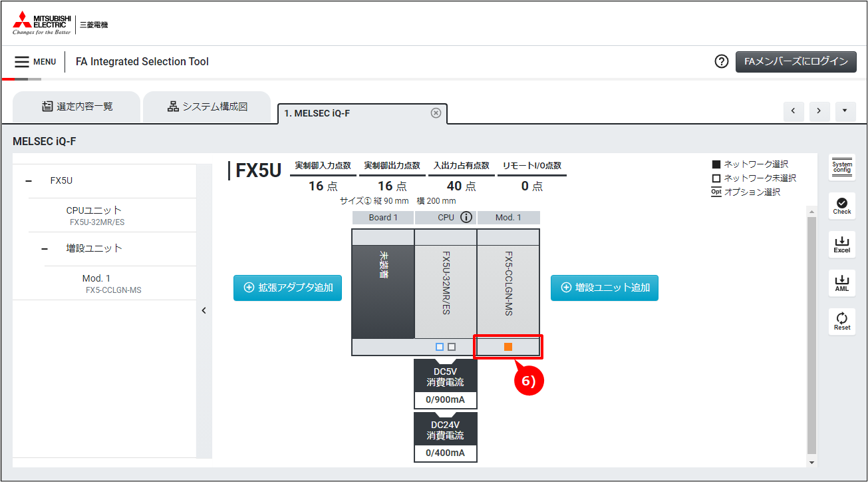Click the orange network square on Mod. 1
The width and height of the screenshot is (868, 482).
point(508,347)
